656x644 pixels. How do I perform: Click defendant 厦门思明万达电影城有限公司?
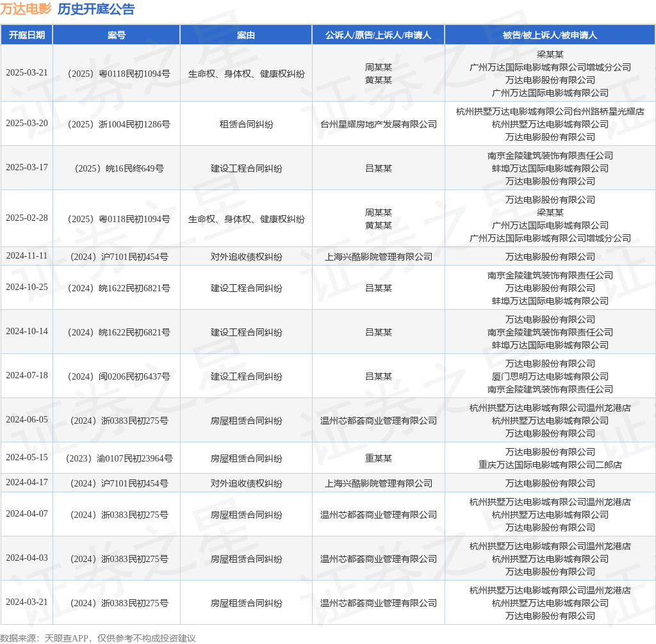[550, 377]
